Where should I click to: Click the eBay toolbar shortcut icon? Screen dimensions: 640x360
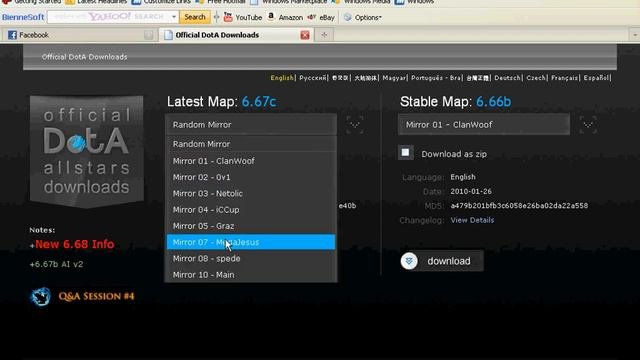(x=311, y=17)
